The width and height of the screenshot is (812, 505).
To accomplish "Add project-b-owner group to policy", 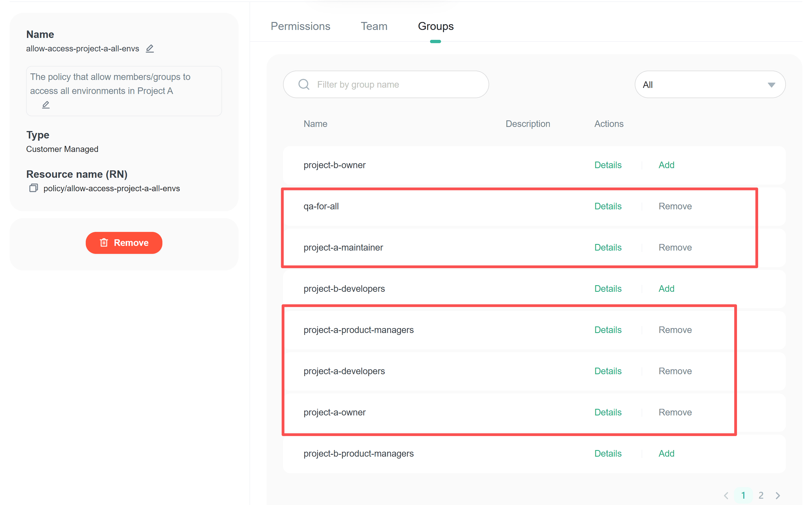I will [x=666, y=165].
